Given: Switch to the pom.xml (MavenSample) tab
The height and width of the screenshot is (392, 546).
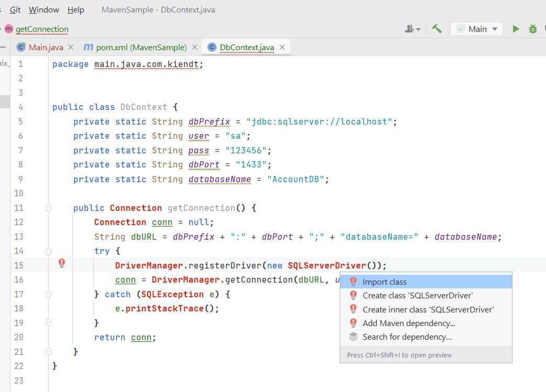Looking at the screenshot, I should point(141,47).
